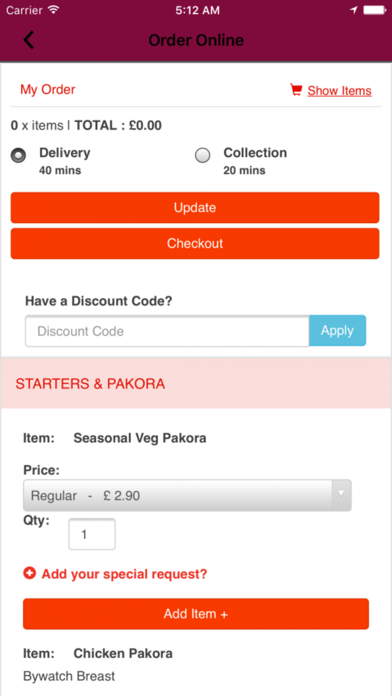The height and width of the screenshot is (696, 392).
Task: Tap the Checkout button
Action: tap(195, 243)
